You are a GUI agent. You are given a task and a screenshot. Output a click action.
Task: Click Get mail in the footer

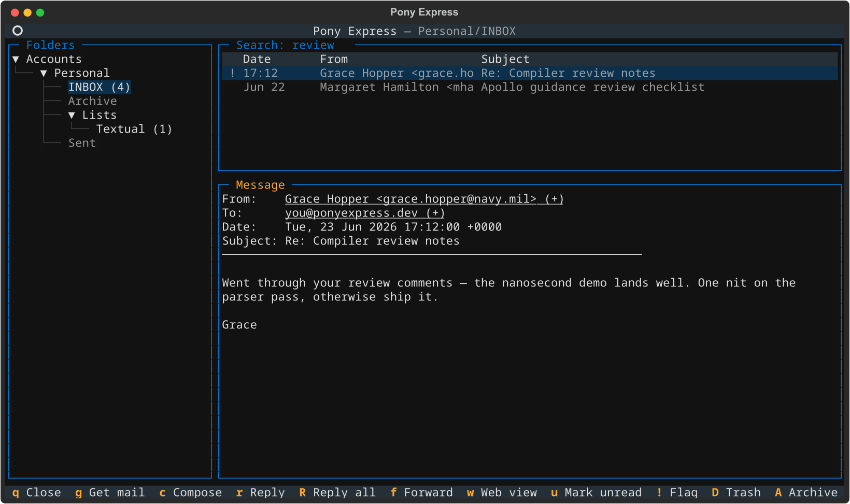pyautogui.click(x=109, y=493)
